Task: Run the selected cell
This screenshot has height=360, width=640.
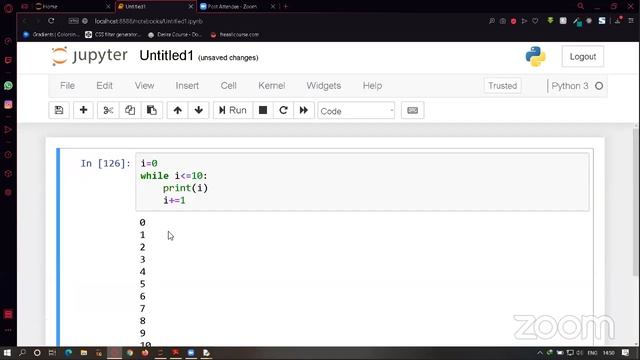Action: 233,110
